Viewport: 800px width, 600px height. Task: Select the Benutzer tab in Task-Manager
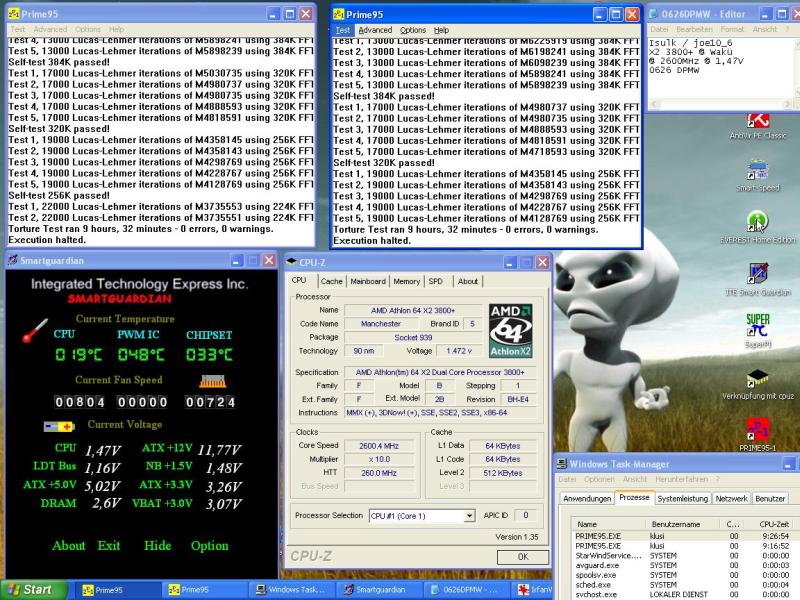pyautogui.click(x=770, y=498)
